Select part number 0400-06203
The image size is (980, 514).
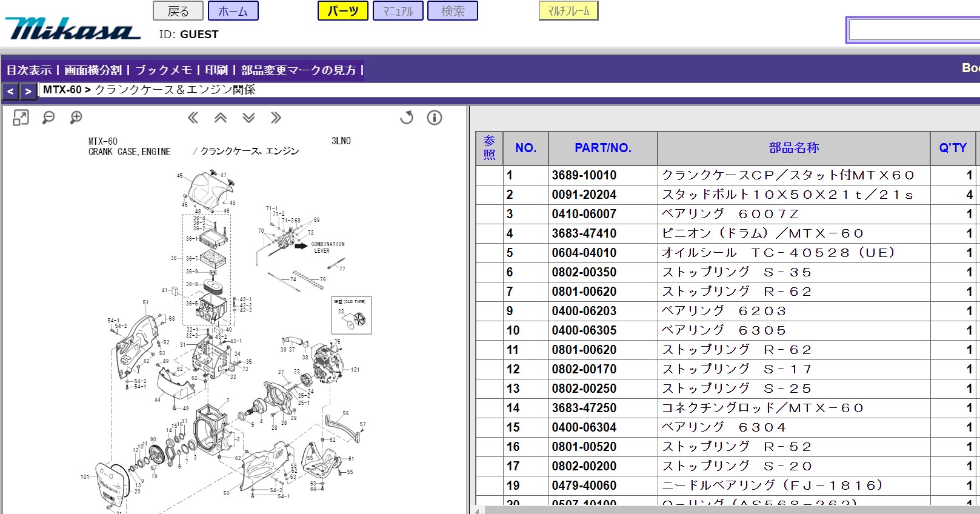tap(584, 311)
